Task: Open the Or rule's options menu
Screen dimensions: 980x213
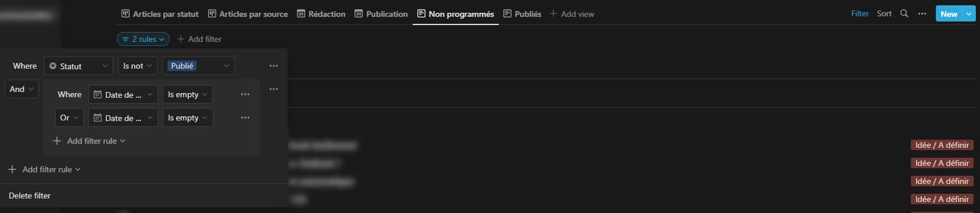Action: 245,118
